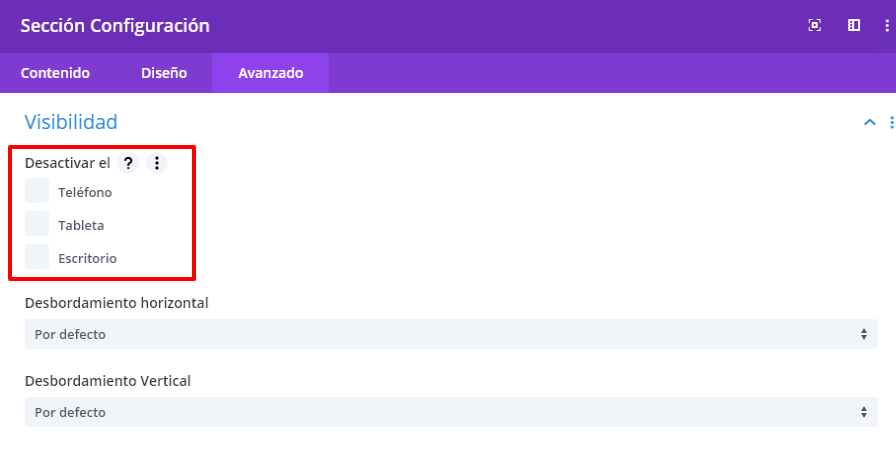Collapse the Visibilidad section with the chevron
This screenshot has height=457, width=896.
[870, 122]
